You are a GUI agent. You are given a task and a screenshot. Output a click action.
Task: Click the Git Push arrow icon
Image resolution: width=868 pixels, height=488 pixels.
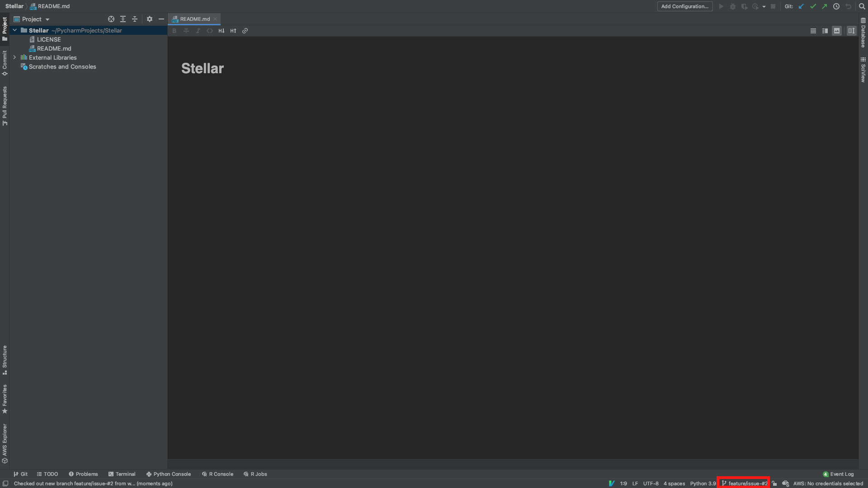pyautogui.click(x=825, y=6)
